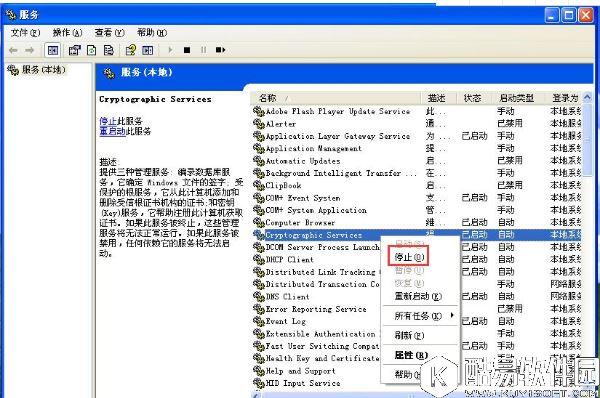Sort by the 登录为 column header
The width and height of the screenshot is (600, 398).
563,98
